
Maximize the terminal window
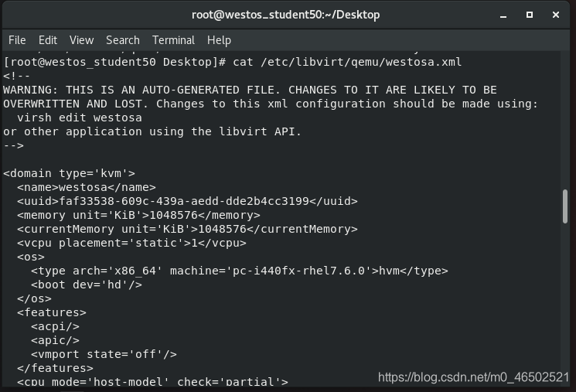click(x=530, y=15)
